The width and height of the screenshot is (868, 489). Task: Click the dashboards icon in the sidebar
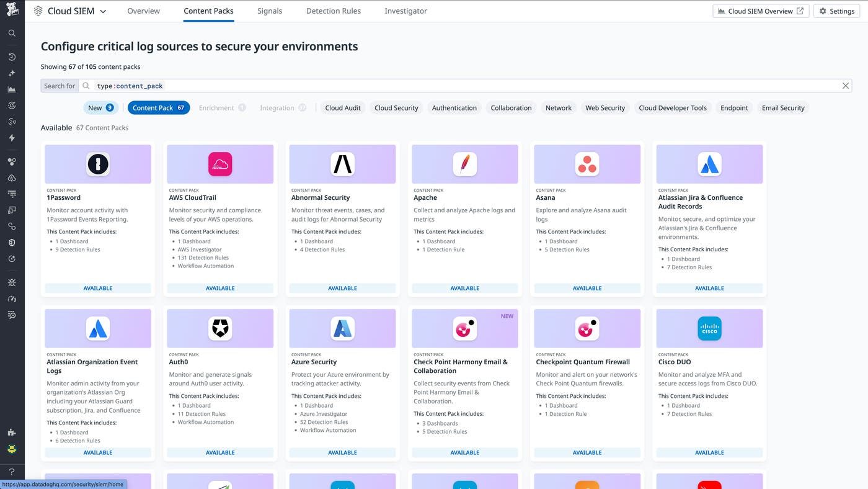pyautogui.click(x=11, y=89)
